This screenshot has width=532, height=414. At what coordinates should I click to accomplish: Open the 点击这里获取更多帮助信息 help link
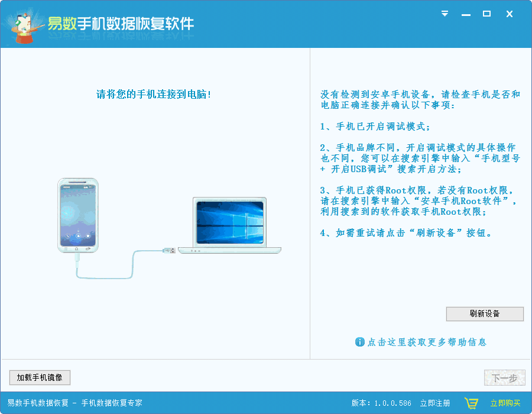coord(427,342)
